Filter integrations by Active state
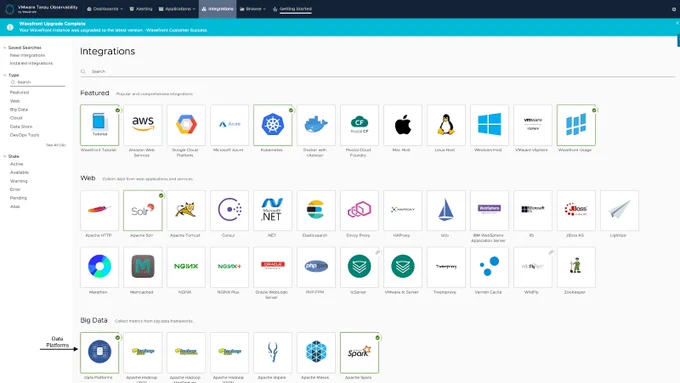Viewport: 680px width, 383px height. click(x=16, y=164)
